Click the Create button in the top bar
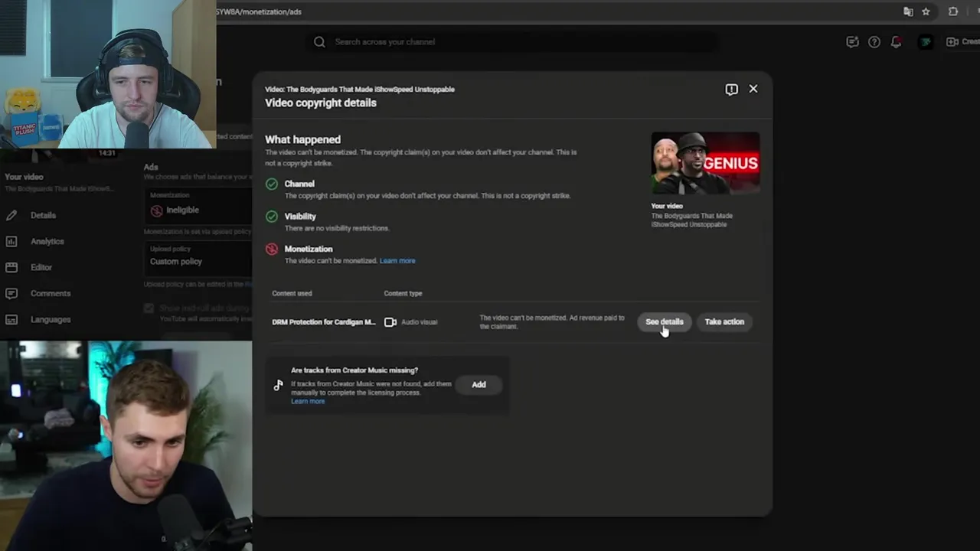Image resolution: width=980 pixels, height=551 pixels. click(962, 42)
